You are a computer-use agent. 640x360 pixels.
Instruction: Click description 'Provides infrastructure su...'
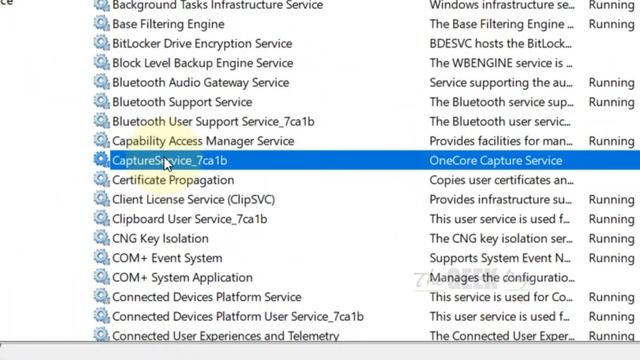click(x=500, y=200)
